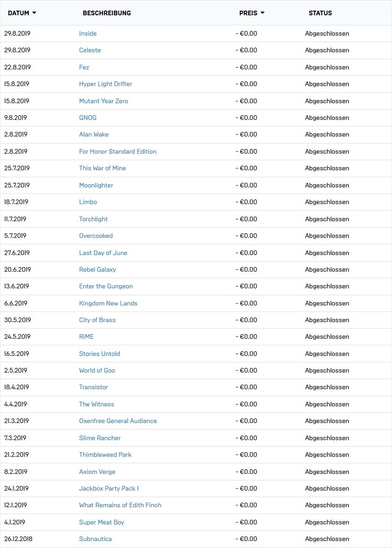Image resolution: width=392 pixels, height=548 pixels.
Task: Click the BESCHREIBUNG column header
Action: pyautogui.click(x=107, y=13)
